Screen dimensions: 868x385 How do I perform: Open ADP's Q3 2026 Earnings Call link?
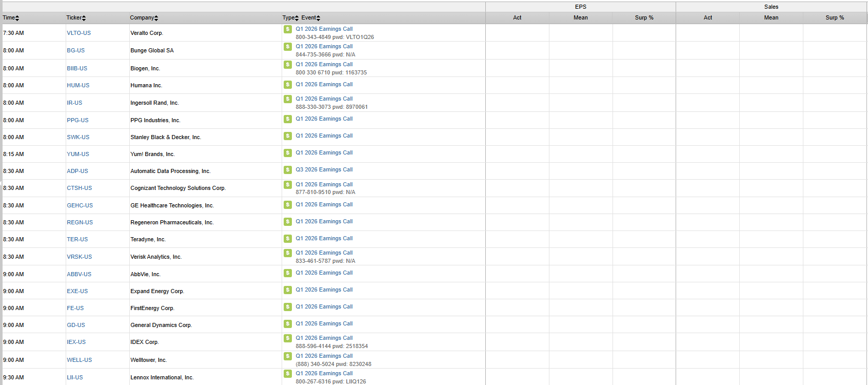324,170
